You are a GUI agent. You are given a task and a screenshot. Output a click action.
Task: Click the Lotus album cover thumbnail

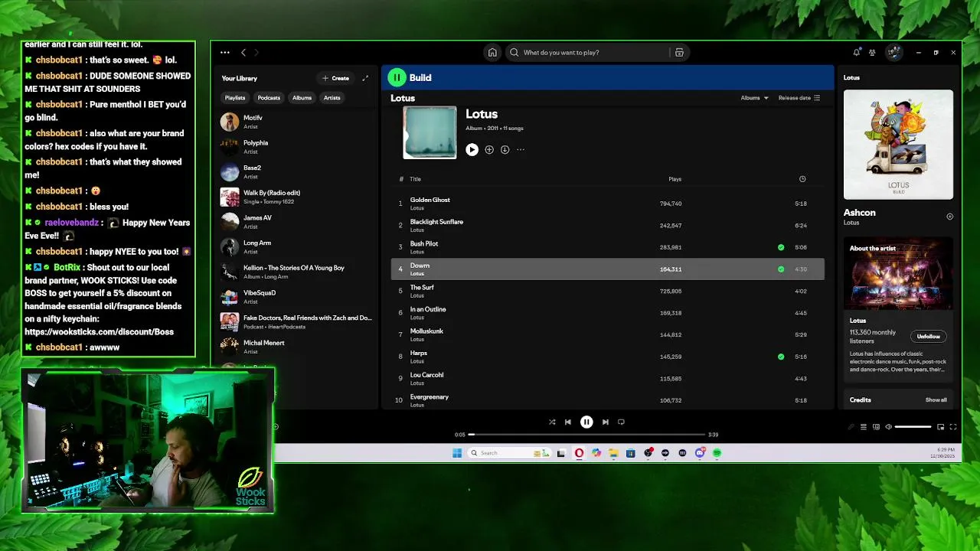(x=430, y=132)
